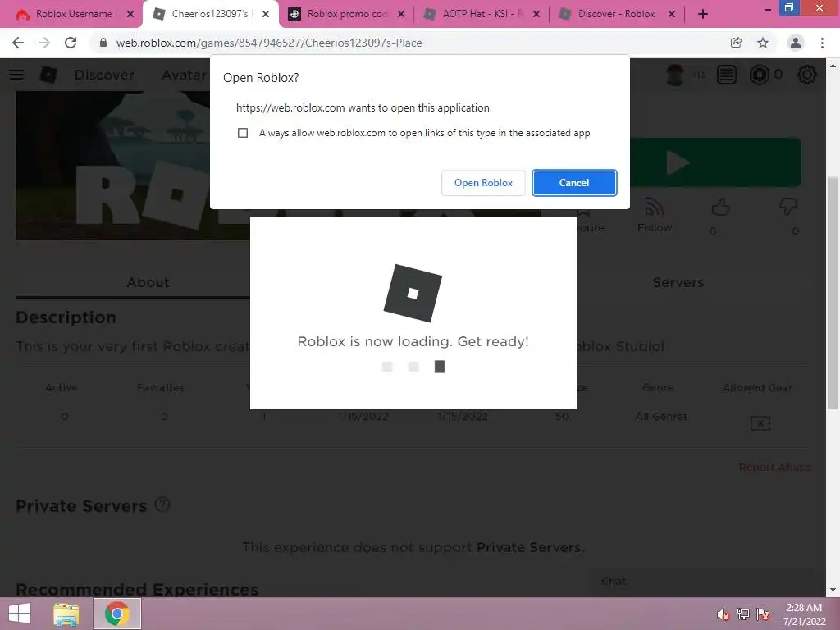840x630 pixels.
Task: Click the Roblox logo icon
Action: [48, 75]
